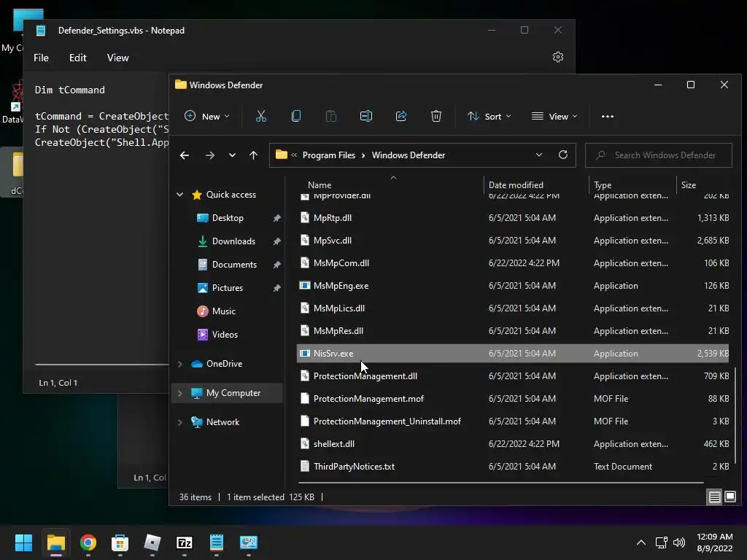747x560 pixels.
Task: Open the View layout dropdown
Action: (554, 116)
